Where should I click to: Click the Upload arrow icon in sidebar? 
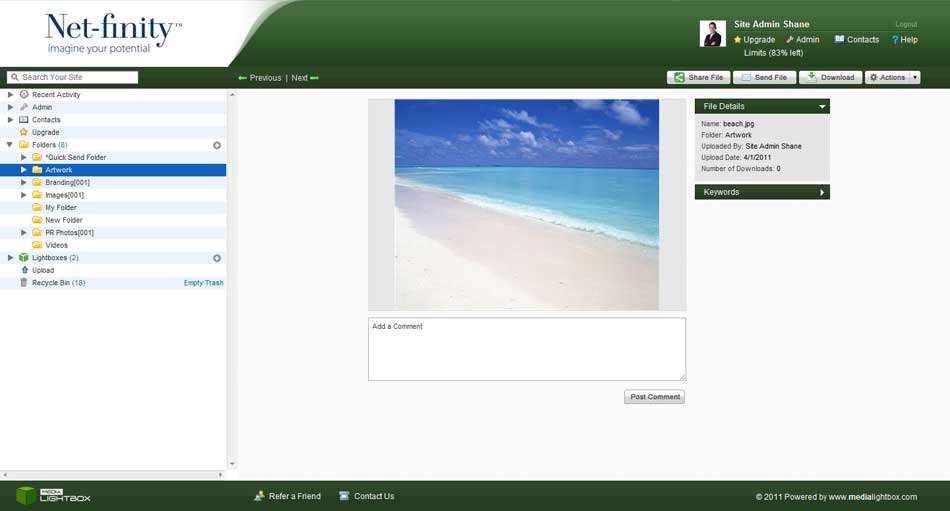24,270
